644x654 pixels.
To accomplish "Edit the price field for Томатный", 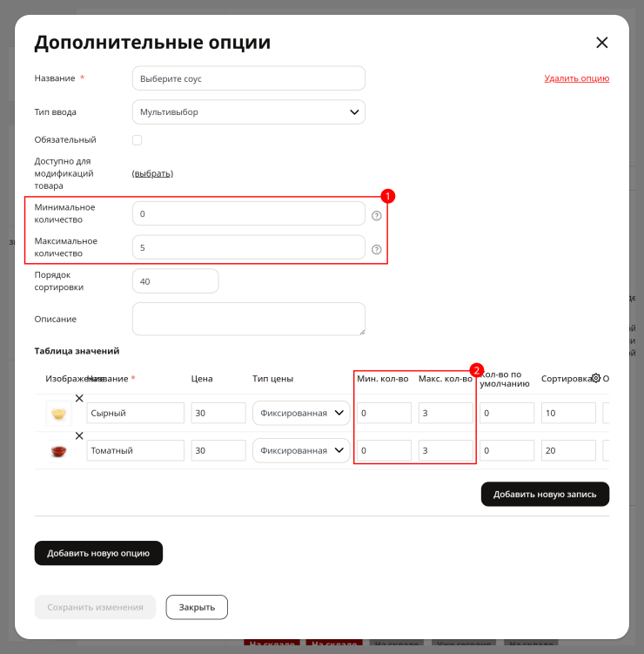I will click(x=218, y=450).
